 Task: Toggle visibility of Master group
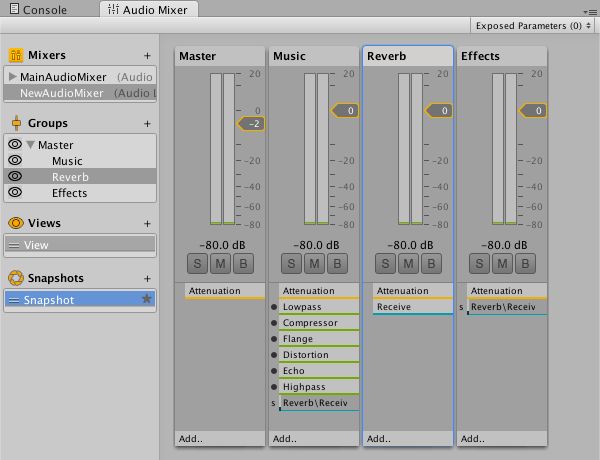pos(15,144)
